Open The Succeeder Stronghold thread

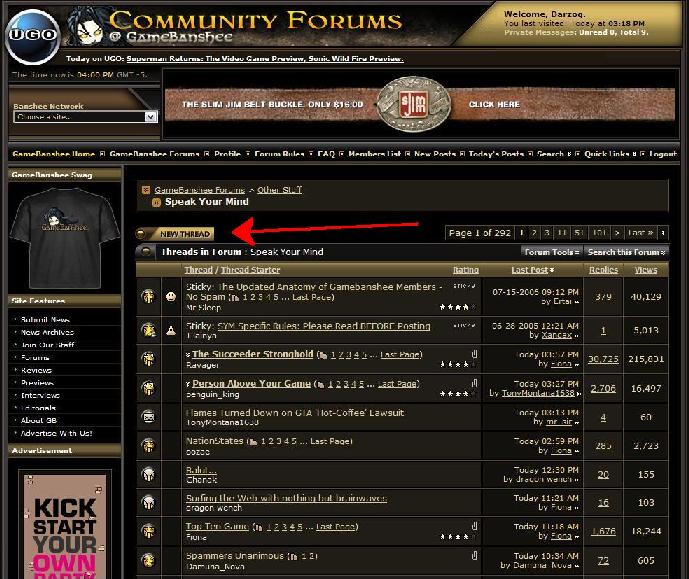pyautogui.click(x=253, y=354)
